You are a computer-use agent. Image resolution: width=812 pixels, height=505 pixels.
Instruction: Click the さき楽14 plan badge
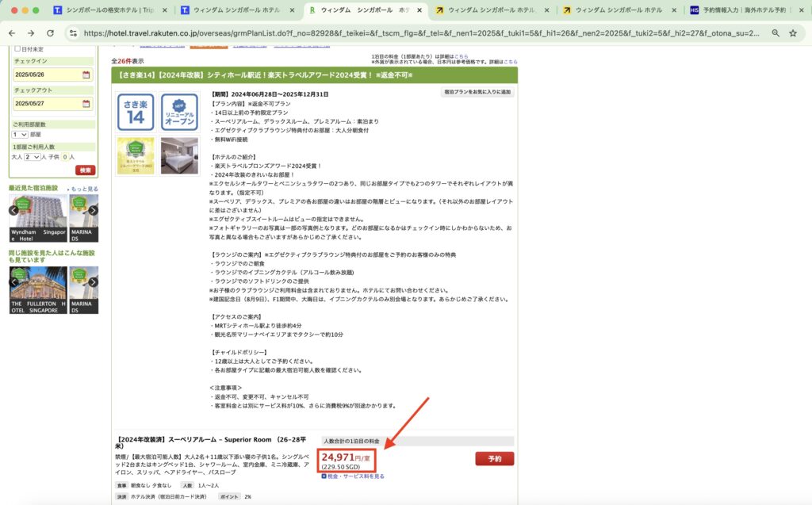[136, 112]
